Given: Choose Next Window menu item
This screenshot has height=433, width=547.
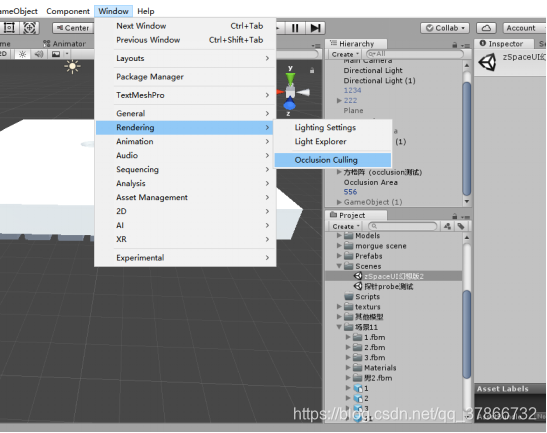Looking at the screenshot, I should click(185, 26).
